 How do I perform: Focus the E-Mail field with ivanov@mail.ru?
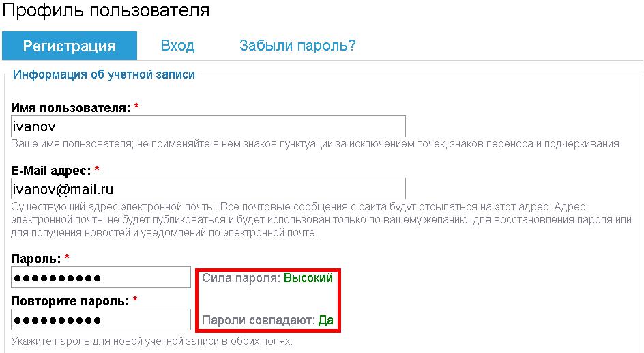tap(209, 188)
